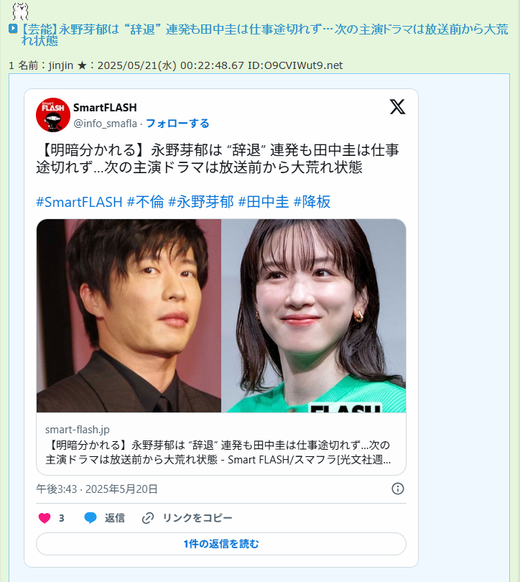Open the @info_smafla handle
Viewport: 520px width, 582px height.
(105, 123)
